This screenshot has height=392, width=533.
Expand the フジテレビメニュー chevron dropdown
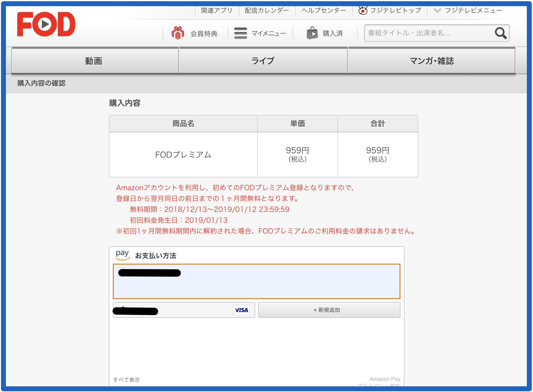pyautogui.click(x=437, y=11)
